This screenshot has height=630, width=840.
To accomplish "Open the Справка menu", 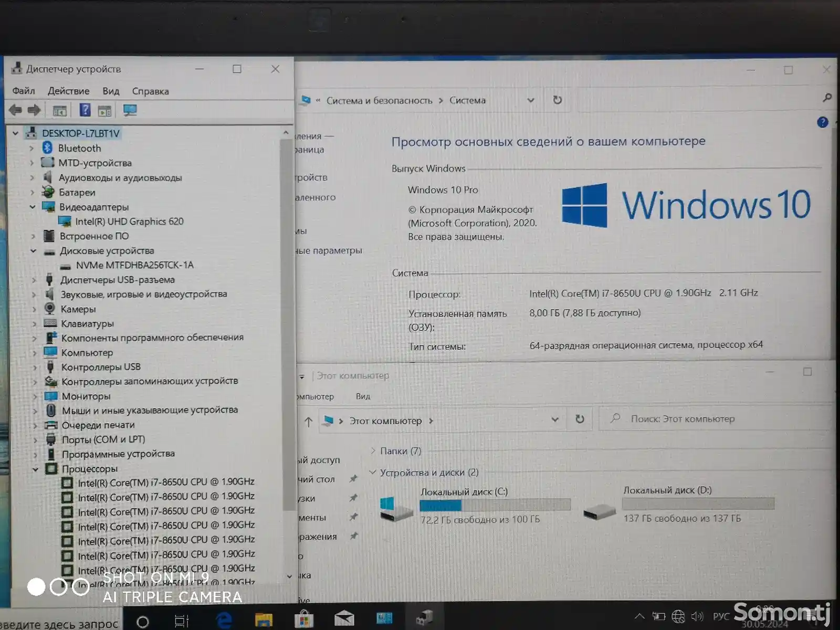I will 150,91.
